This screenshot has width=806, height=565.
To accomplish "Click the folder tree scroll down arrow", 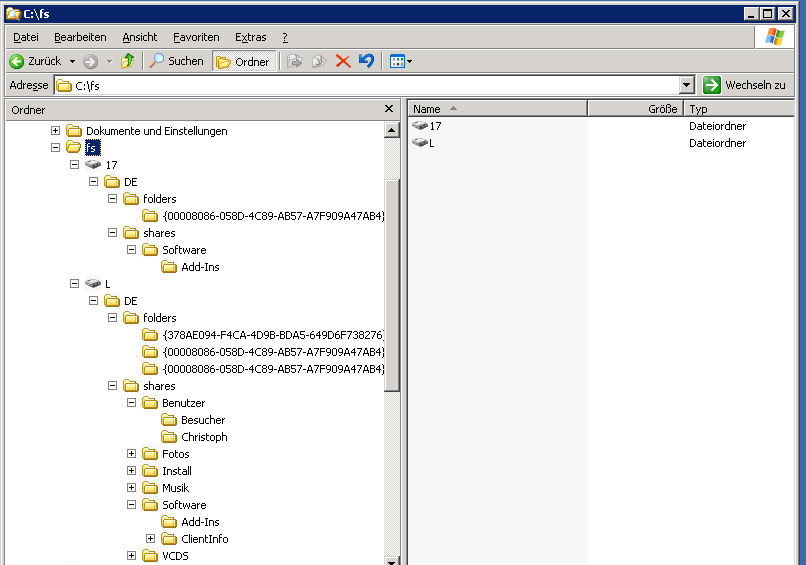I will coord(392,560).
